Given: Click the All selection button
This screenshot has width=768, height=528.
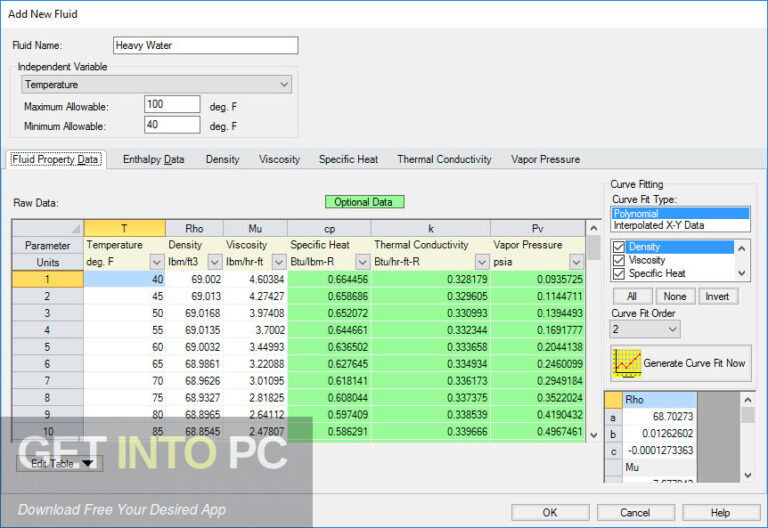Looking at the screenshot, I should click(x=632, y=296).
